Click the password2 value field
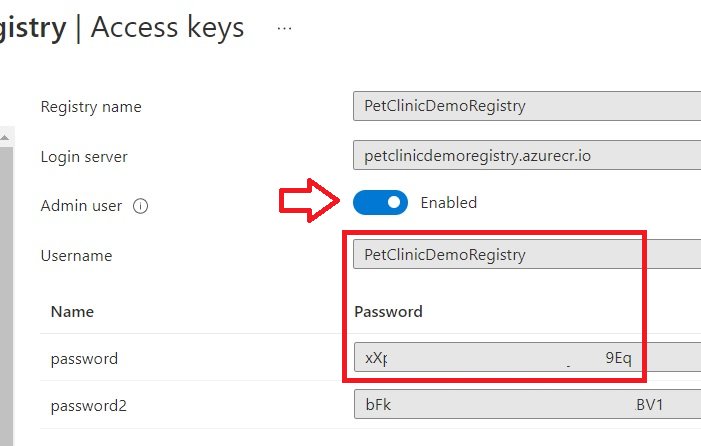Viewport: 701px width, 446px height. point(528,404)
